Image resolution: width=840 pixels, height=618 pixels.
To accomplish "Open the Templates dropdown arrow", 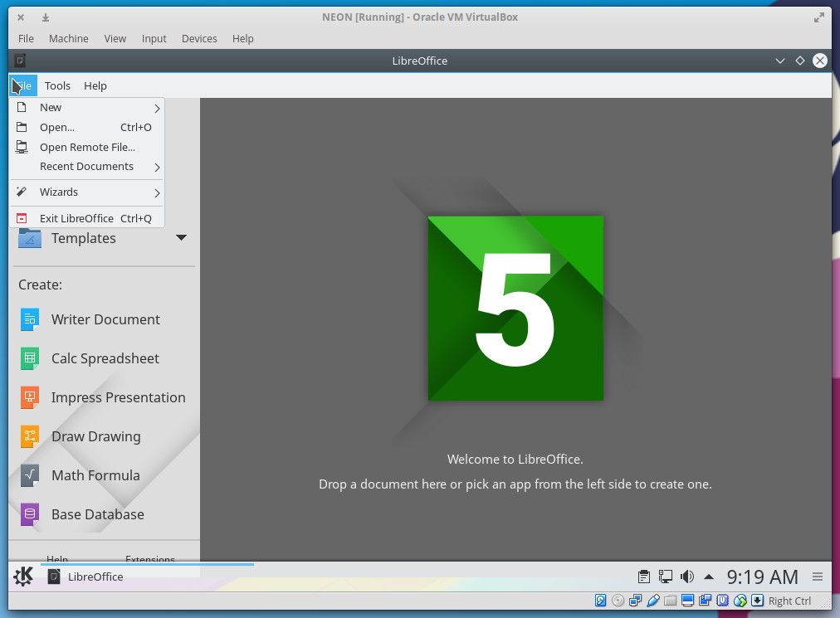I will [x=182, y=238].
